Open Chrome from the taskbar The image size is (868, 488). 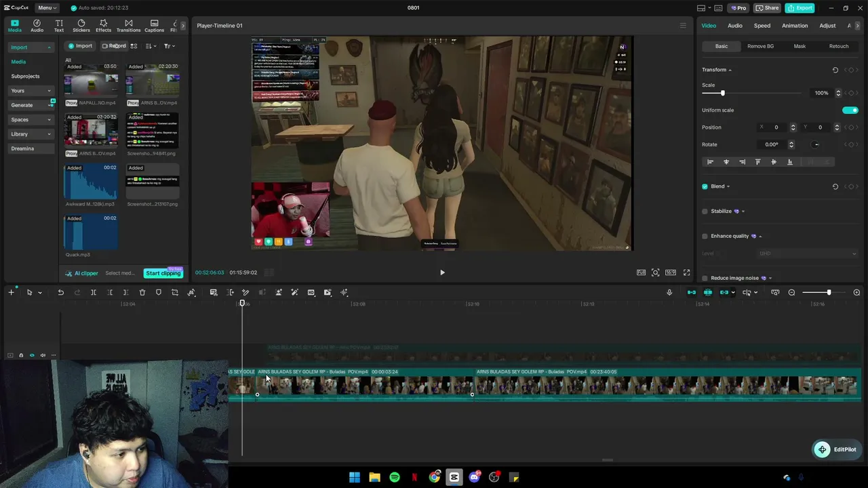(x=435, y=477)
